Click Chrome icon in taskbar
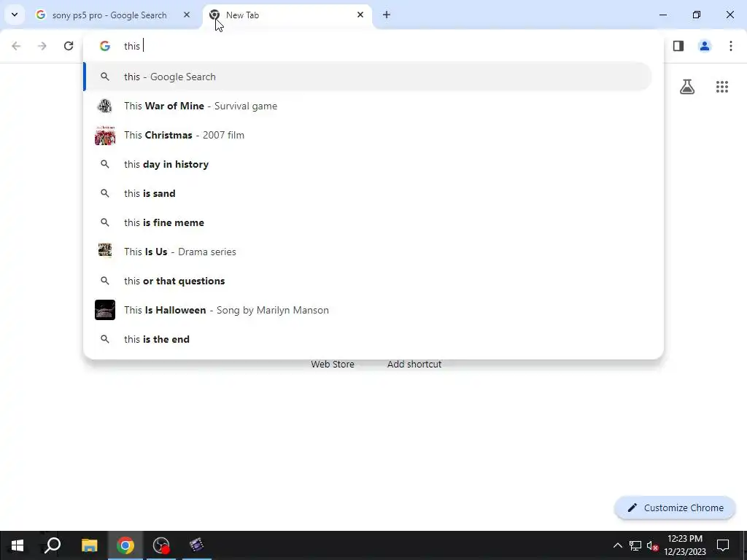This screenshot has height=560, width=747. point(125,545)
